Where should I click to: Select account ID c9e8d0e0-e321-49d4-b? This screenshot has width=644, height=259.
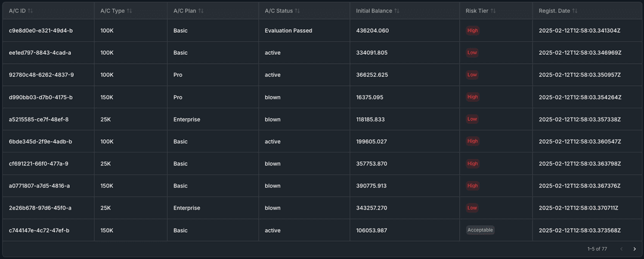pyautogui.click(x=41, y=30)
